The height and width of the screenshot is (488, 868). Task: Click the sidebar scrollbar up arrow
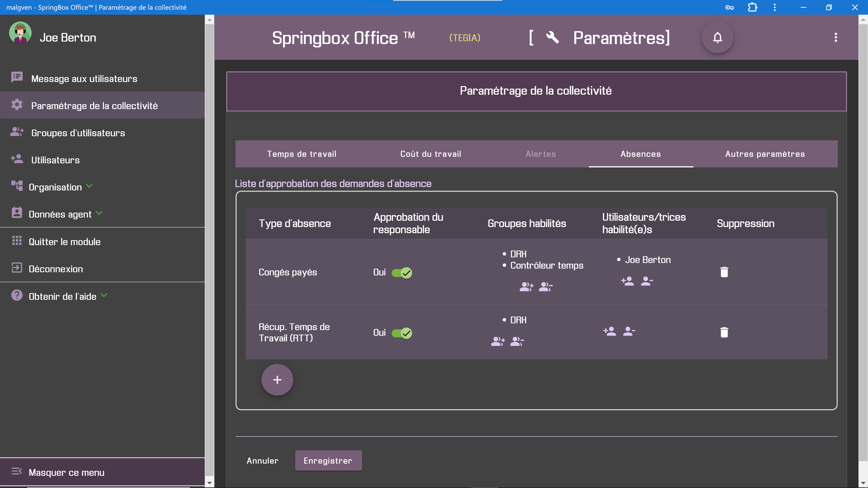[209, 19]
